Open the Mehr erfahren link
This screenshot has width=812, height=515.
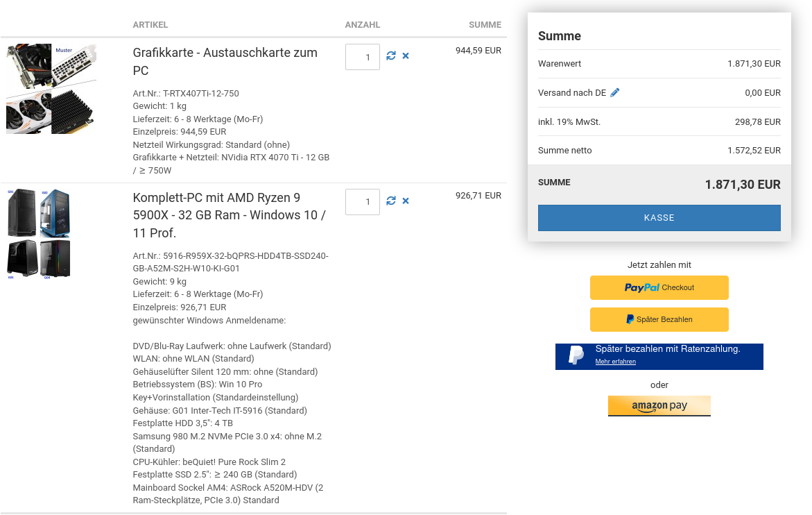coord(616,362)
